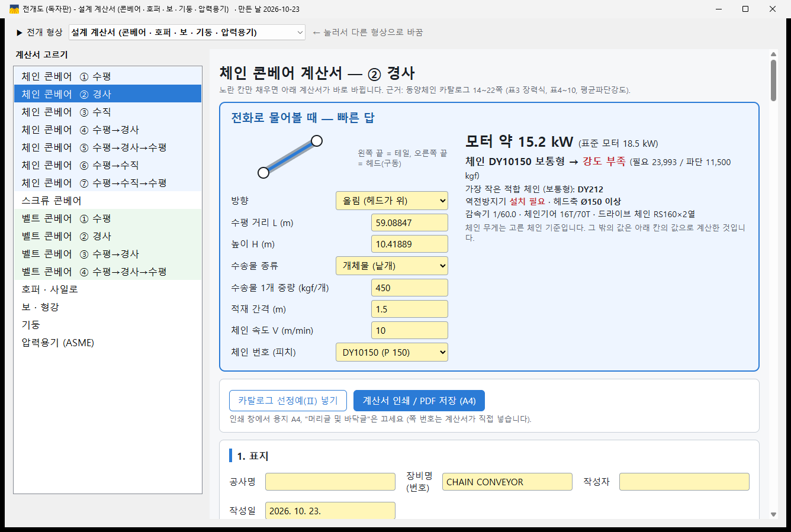Image resolution: width=791 pixels, height=532 pixels.
Task: Choose 체인 콘베어 ⑦ 수평→수직→수평 entry
Action: pyautogui.click(x=108, y=183)
